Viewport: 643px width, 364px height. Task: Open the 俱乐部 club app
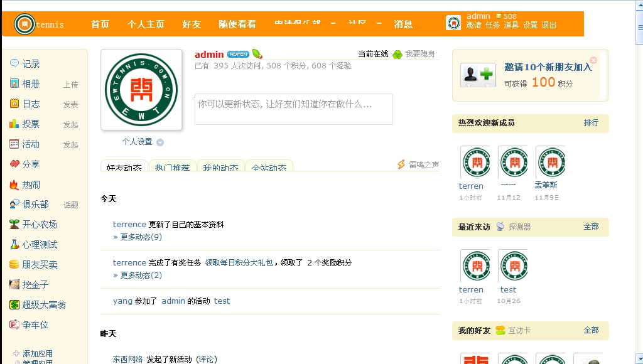click(35, 204)
